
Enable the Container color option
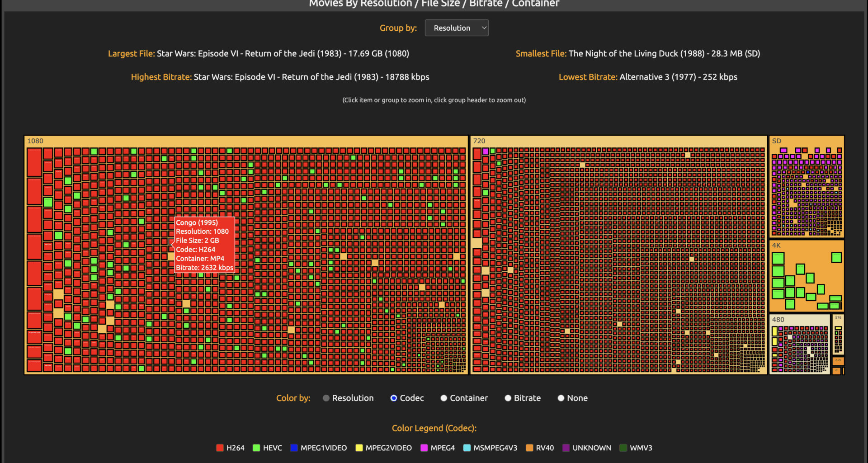(x=443, y=398)
